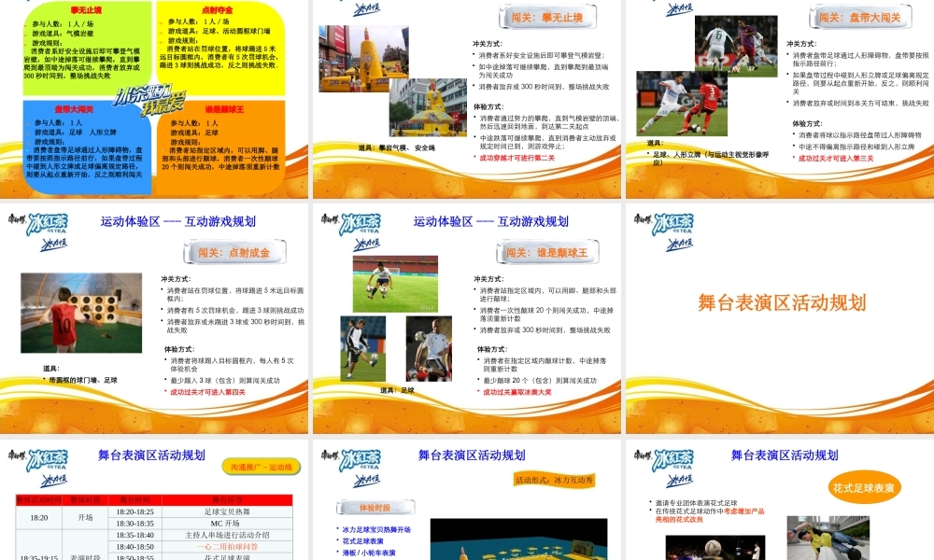Click the caption 道具：足球 under the juggling photos
The height and width of the screenshot is (560, 934).
point(397,390)
